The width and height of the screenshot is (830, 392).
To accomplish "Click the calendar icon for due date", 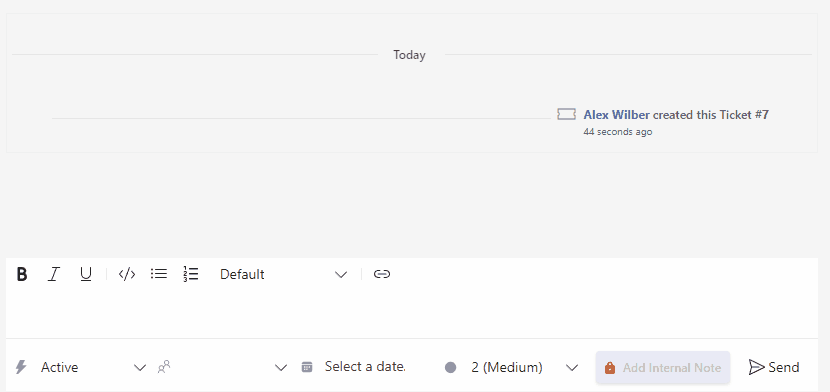I will pos(307,367).
